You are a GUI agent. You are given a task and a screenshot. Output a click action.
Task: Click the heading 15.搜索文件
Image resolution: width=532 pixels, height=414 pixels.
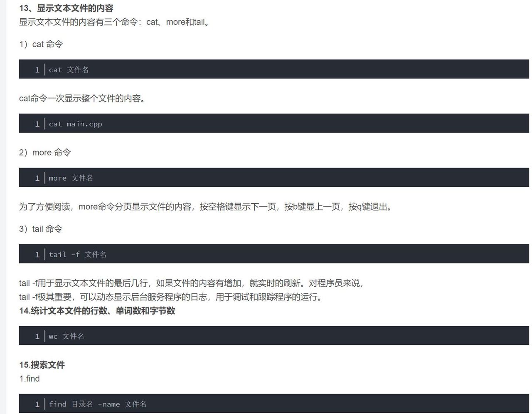tap(42, 365)
